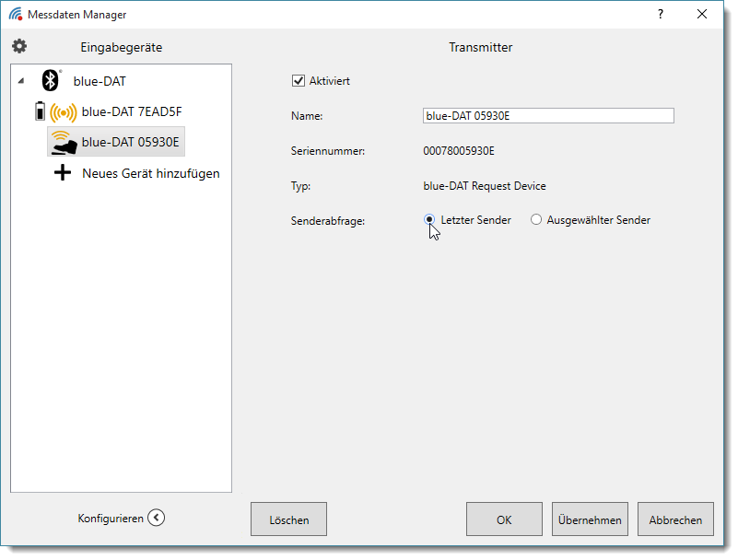Apply changes with Übernehmen
Viewport: 738px width, 560px height.
pyautogui.click(x=590, y=519)
